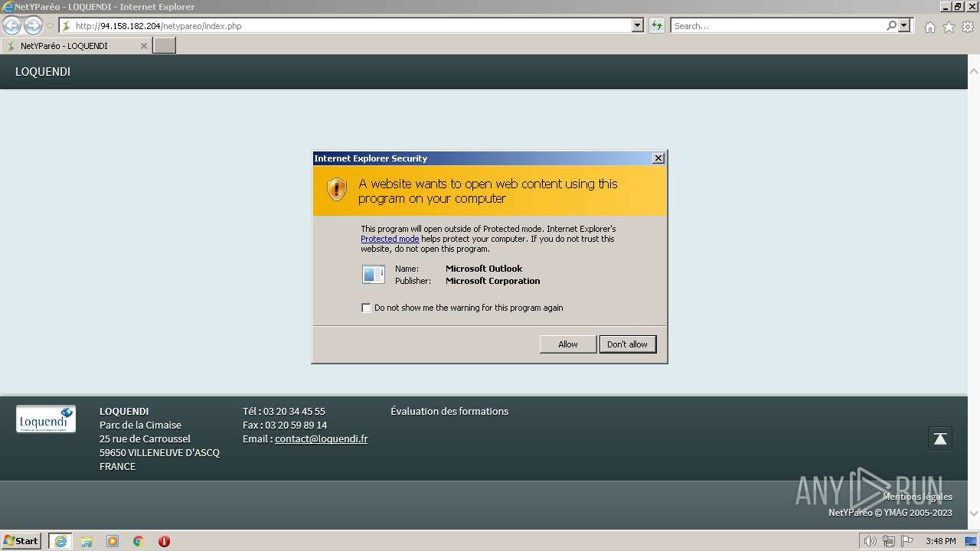Open Google Chrome taskbar icon
Screen dimensions: 980x551
pyautogui.click(x=139, y=541)
